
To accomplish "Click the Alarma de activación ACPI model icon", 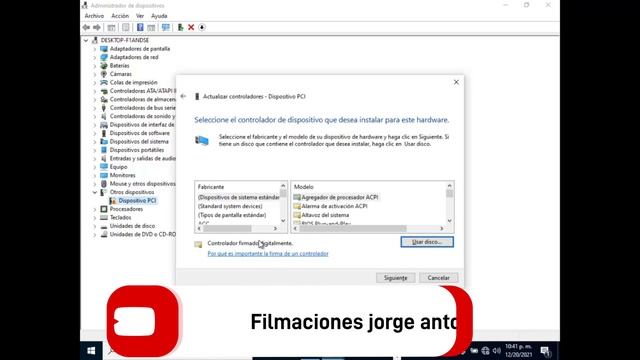I will coord(297,206).
